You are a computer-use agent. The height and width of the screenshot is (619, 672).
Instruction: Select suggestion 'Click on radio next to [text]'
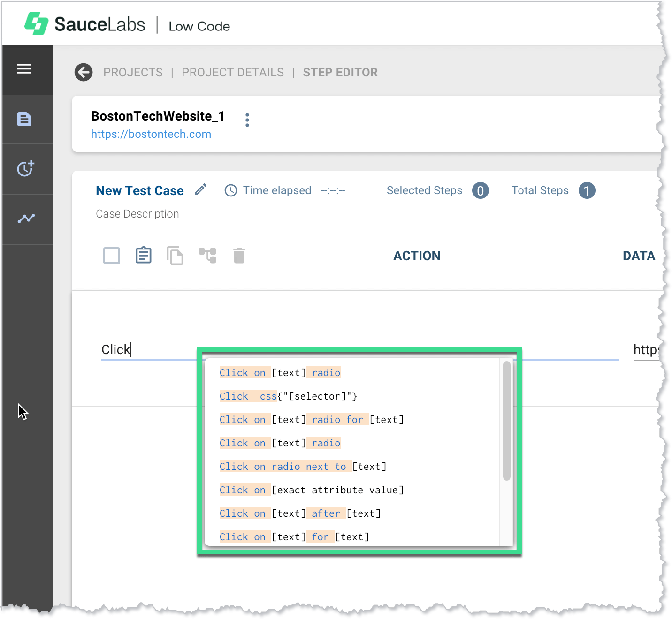coord(303,466)
